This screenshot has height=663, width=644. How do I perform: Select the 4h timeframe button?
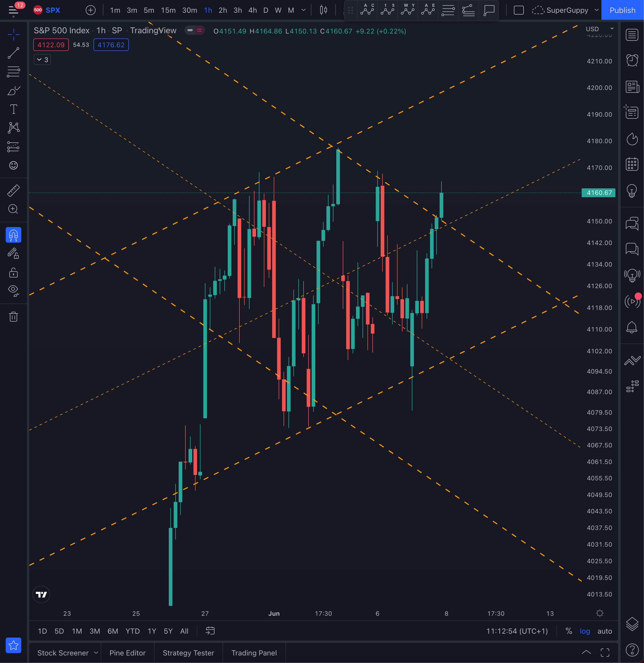point(252,10)
